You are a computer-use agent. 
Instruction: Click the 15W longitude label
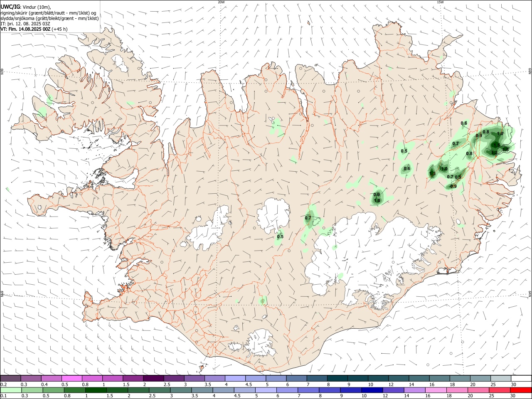pos(440,2)
